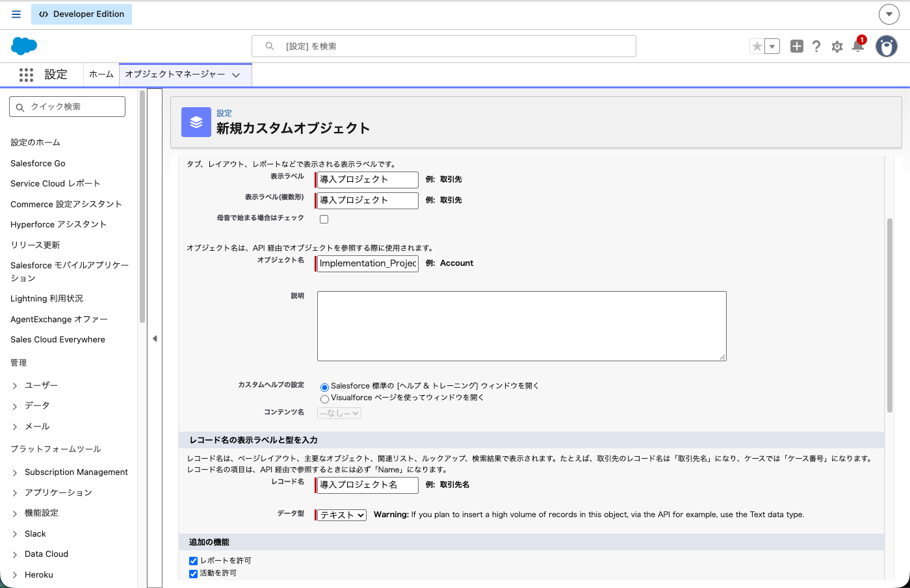Open the App Launcher dots grid
Image resolution: width=910 pixels, height=588 pixels.
(x=26, y=75)
